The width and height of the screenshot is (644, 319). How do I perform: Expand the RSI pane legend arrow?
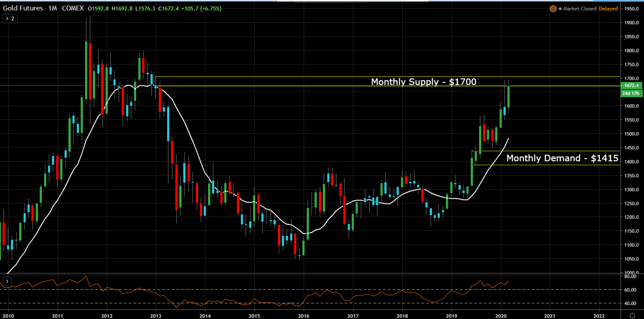coord(7,281)
